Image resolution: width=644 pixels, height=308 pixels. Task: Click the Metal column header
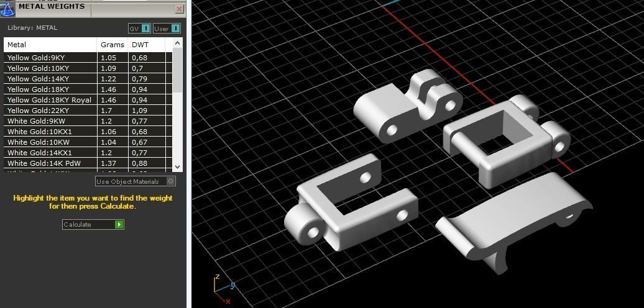click(x=50, y=45)
